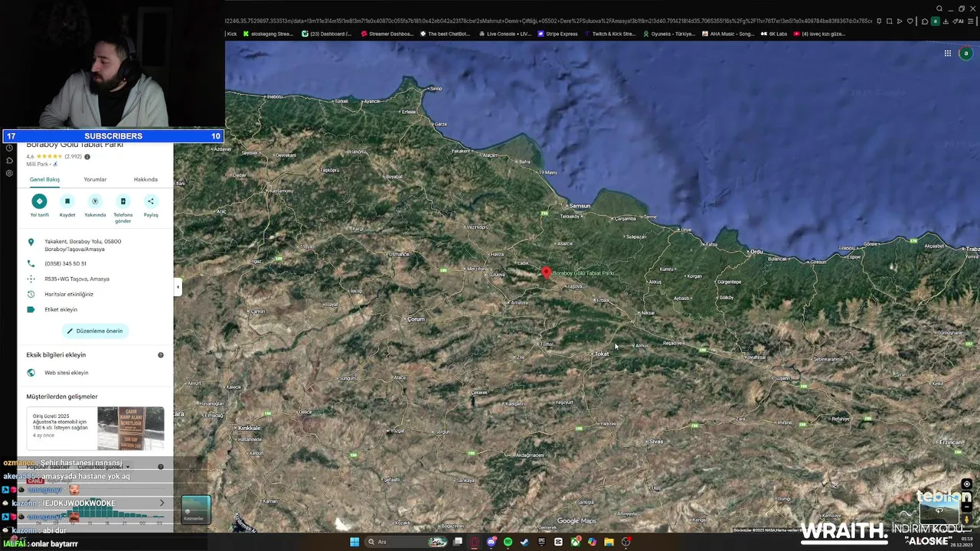Open the info icon next to review count
This screenshot has height=551, width=980.
point(87,157)
